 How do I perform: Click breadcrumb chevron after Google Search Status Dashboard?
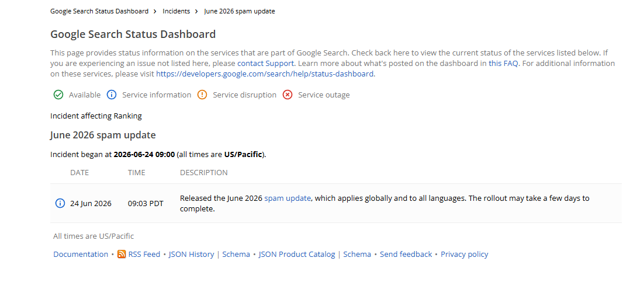[155, 12]
